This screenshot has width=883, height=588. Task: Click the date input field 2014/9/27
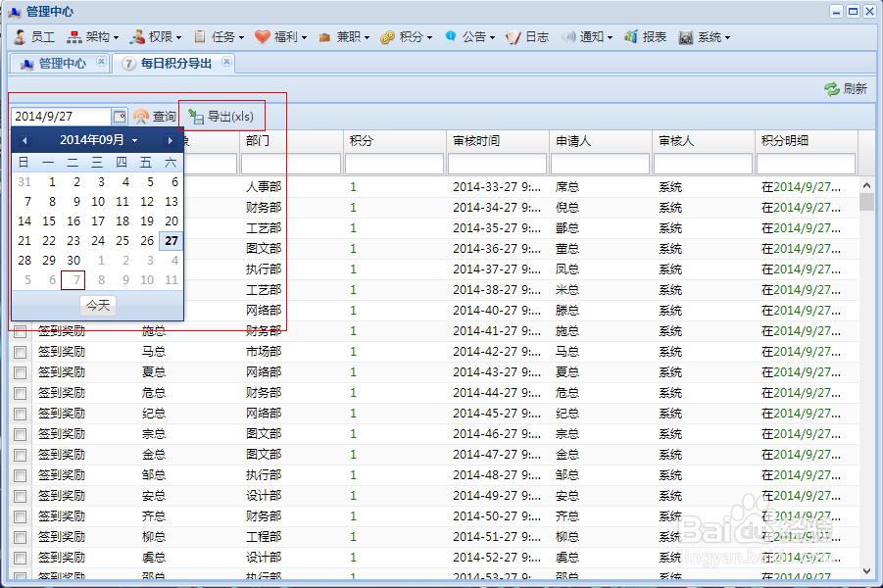click(61, 117)
